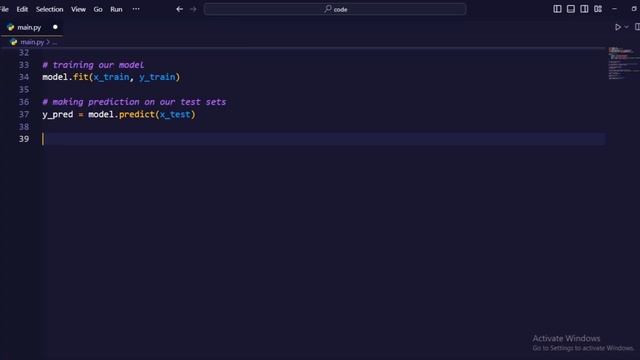Screen dimensions: 640x360
Task: Open the customize layout icon
Action: tap(598, 9)
